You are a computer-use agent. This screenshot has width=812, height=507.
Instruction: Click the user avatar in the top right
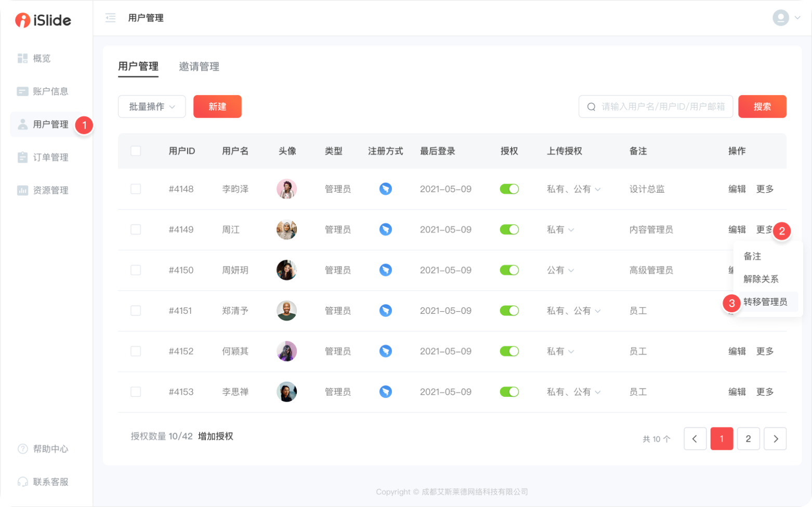780,18
